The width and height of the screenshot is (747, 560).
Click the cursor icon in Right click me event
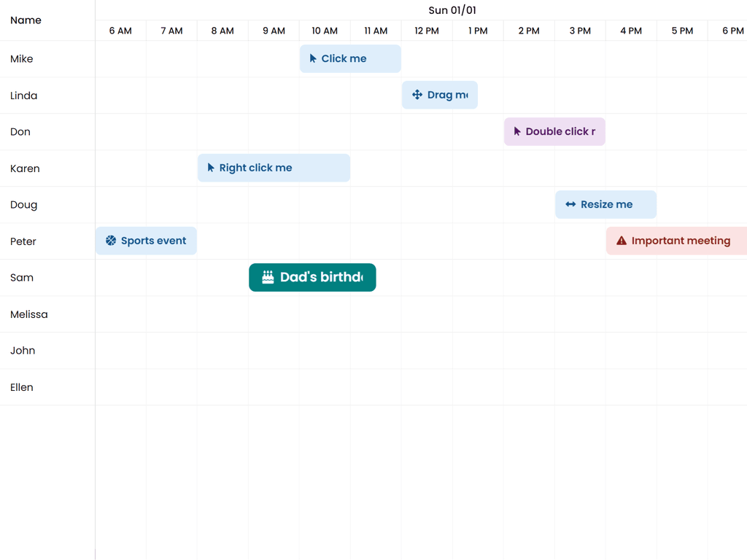tap(211, 168)
